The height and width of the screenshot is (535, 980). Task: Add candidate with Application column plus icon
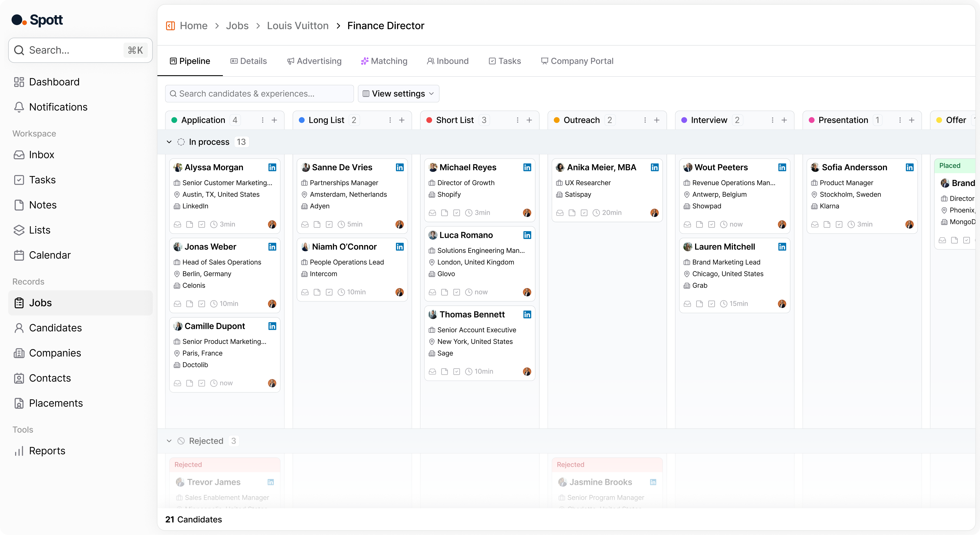coord(274,120)
